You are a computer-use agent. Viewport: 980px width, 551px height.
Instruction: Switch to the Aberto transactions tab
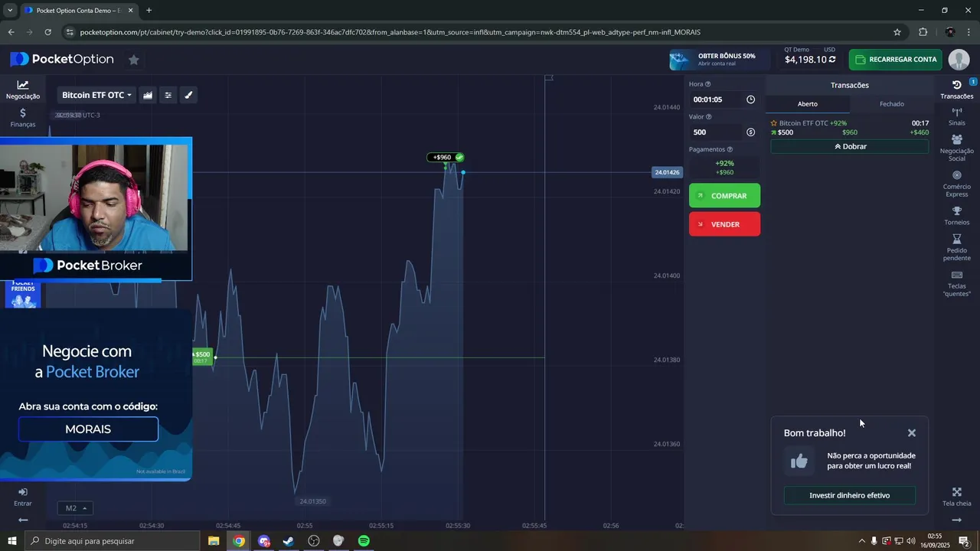(x=808, y=104)
